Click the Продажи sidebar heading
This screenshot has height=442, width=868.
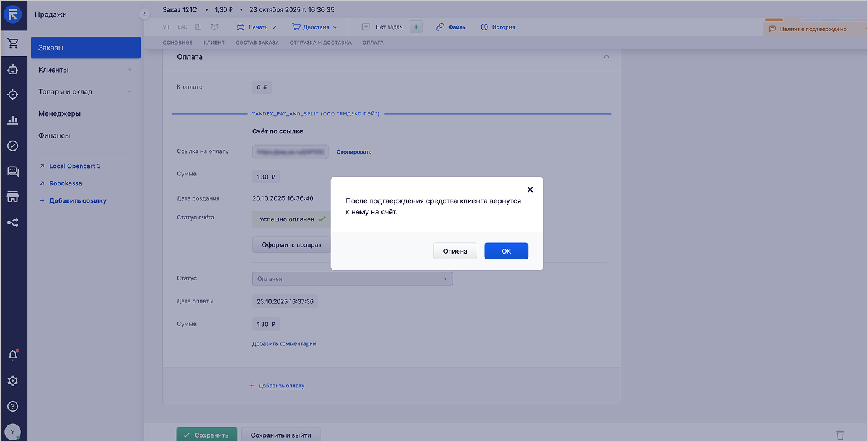(x=51, y=14)
